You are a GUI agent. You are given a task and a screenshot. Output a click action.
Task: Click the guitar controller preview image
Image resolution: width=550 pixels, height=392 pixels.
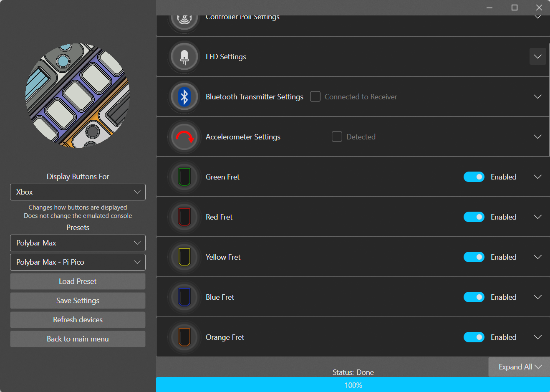(x=78, y=96)
